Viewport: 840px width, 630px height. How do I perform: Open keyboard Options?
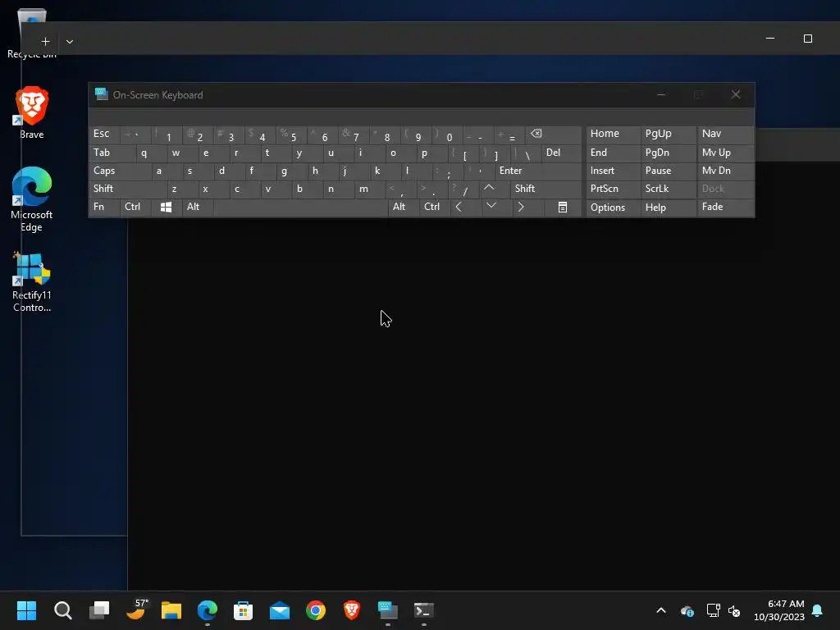tap(613, 208)
